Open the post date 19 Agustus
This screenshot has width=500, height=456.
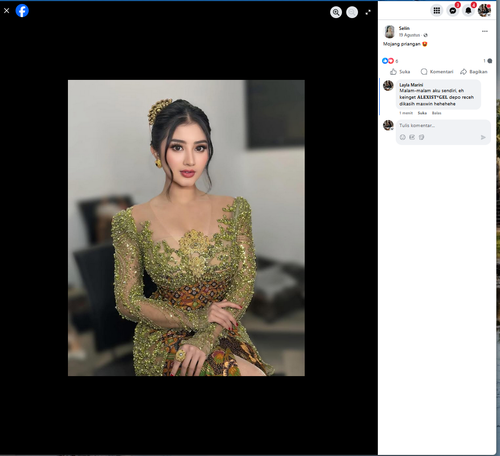(x=410, y=35)
